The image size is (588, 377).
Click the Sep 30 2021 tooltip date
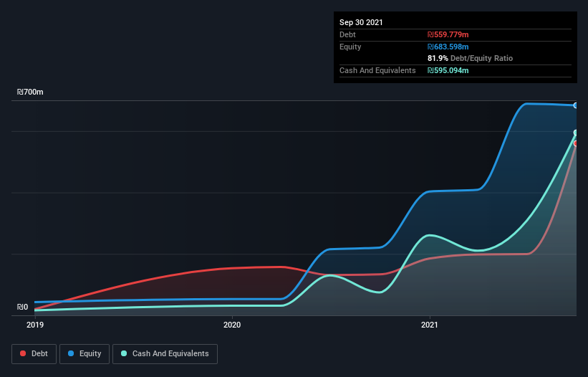[361, 22]
